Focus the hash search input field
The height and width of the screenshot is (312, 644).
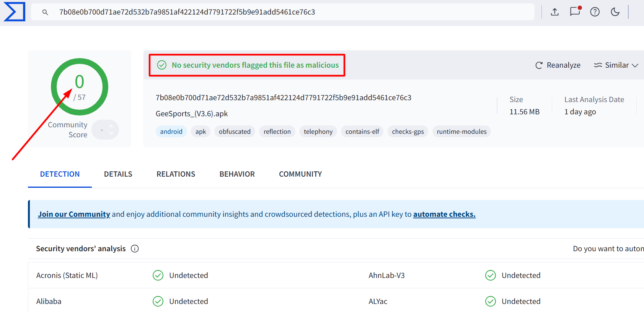coord(282,12)
